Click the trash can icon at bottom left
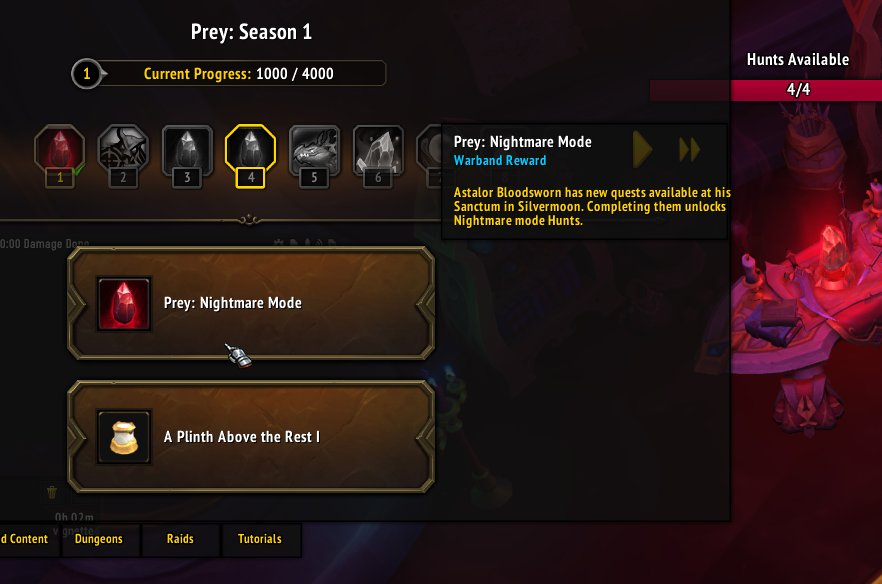Image resolution: width=882 pixels, height=584 pixels. (52, 493)
